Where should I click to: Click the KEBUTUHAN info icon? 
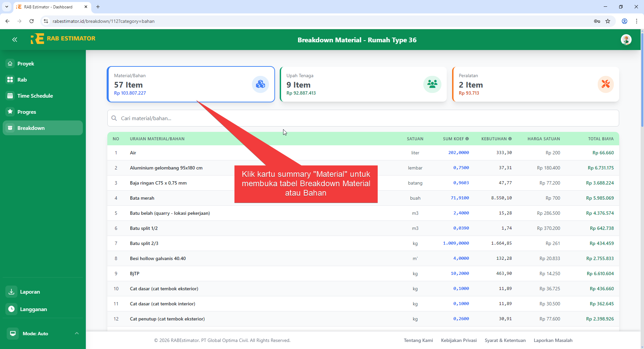pyautogui.click(x=510, y=139)
